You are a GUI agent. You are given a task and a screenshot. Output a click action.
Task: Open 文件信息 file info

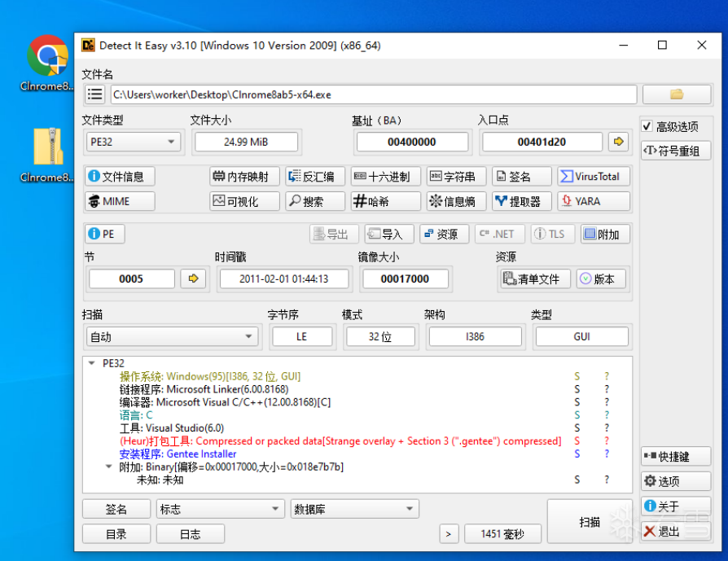[x=120, y=177]
